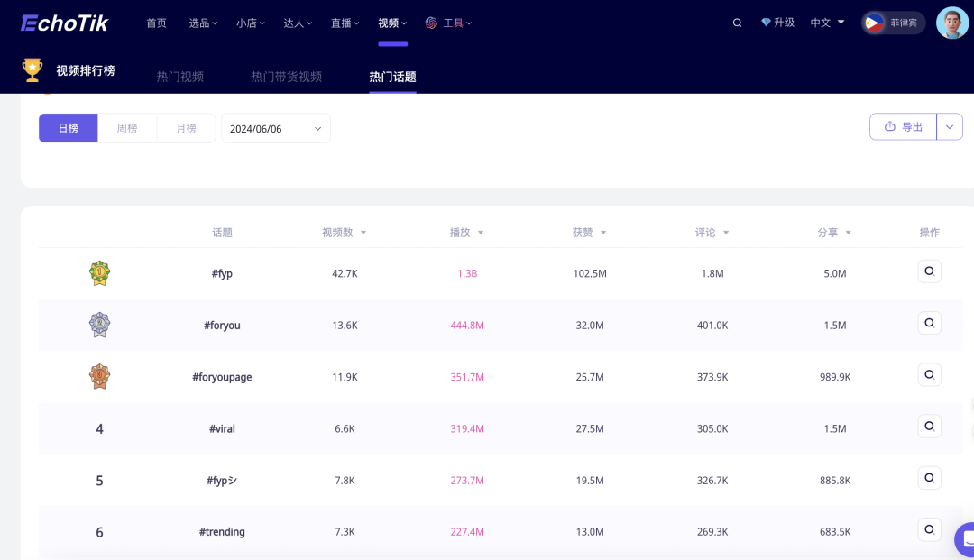This screenshot has width=974, height=560.
Task: View details for #viral via magnifier
Action: point(929,427)
